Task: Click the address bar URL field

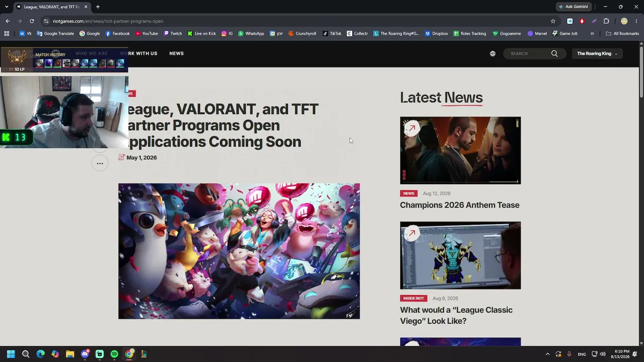Action: click(297, 21)
